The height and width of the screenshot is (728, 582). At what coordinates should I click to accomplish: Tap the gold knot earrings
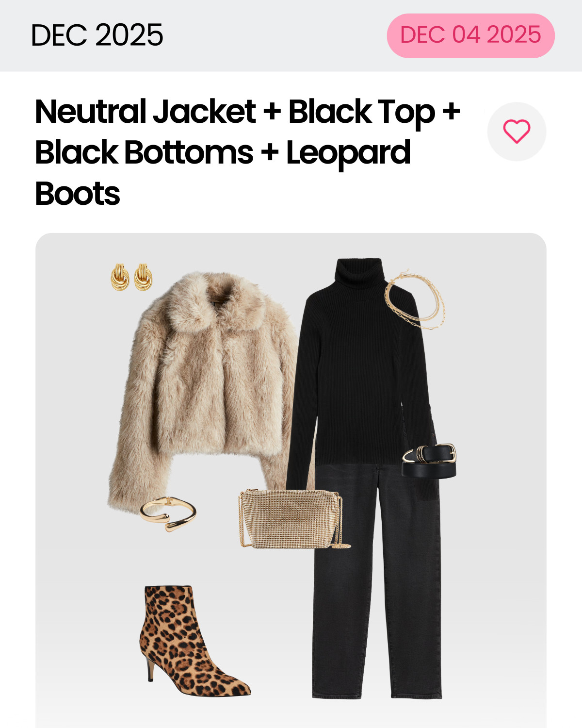(131, 277)
